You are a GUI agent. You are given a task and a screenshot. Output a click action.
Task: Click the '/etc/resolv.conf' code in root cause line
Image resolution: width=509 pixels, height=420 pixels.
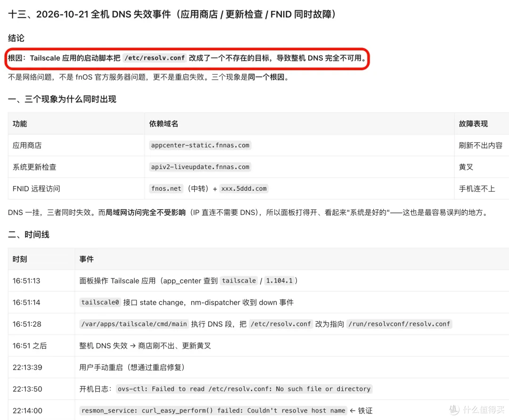pyautogui.click(x=155, y=58)
